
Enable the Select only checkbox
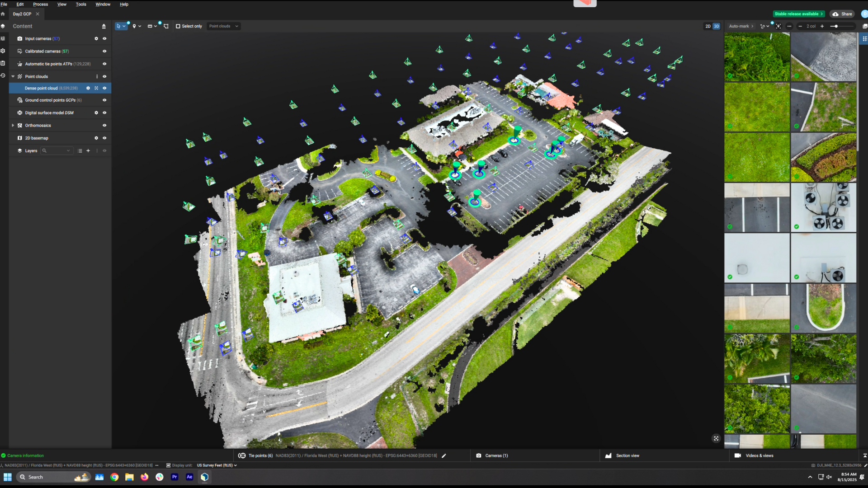tap(178, 26)
